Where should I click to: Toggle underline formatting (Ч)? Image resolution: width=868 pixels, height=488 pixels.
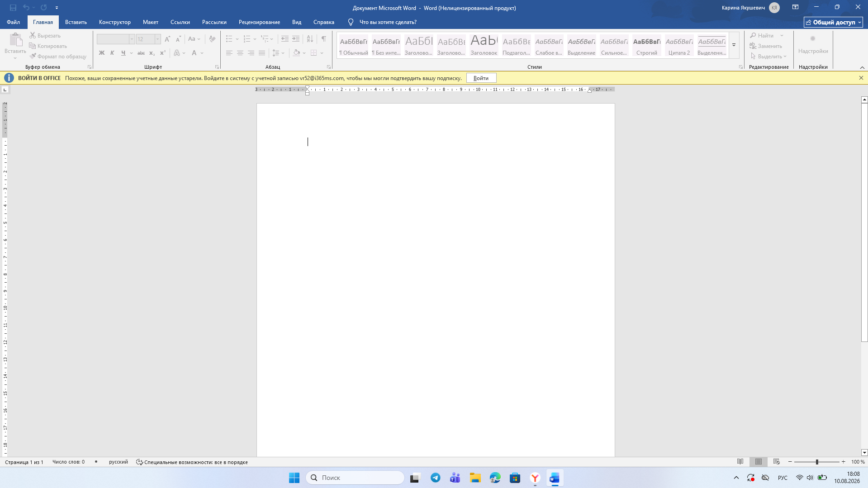(x=123, y=53)
